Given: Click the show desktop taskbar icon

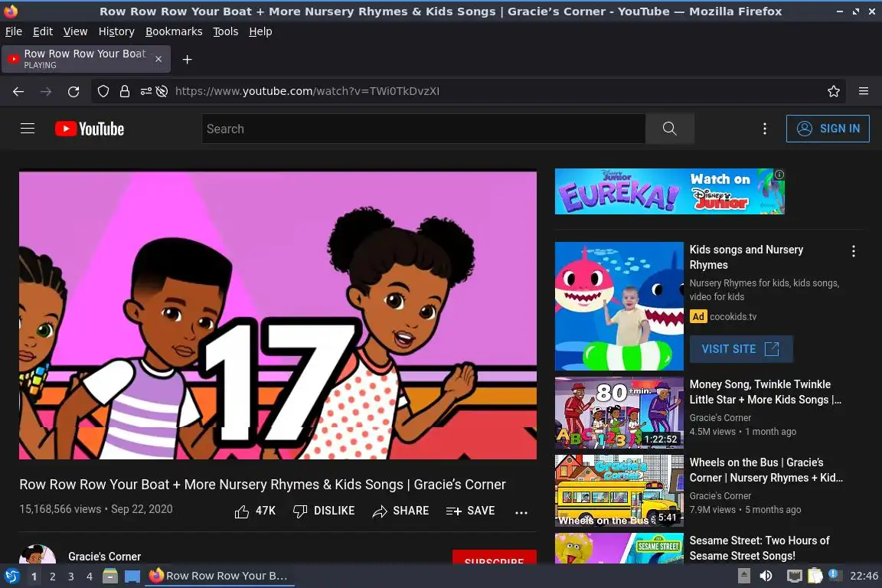Looking at the screenshot, I should click(132, 577).
